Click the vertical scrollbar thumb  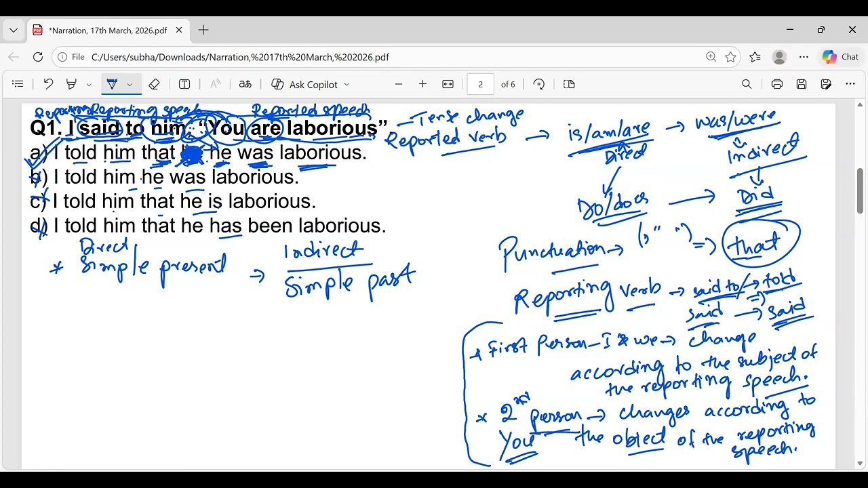click(x=860, y=191)
